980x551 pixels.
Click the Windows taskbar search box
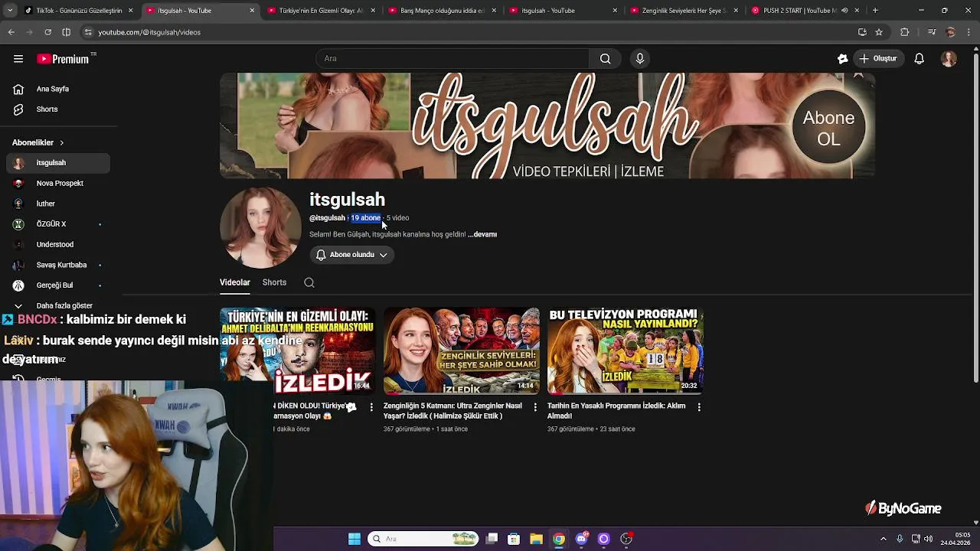point(423,539)
